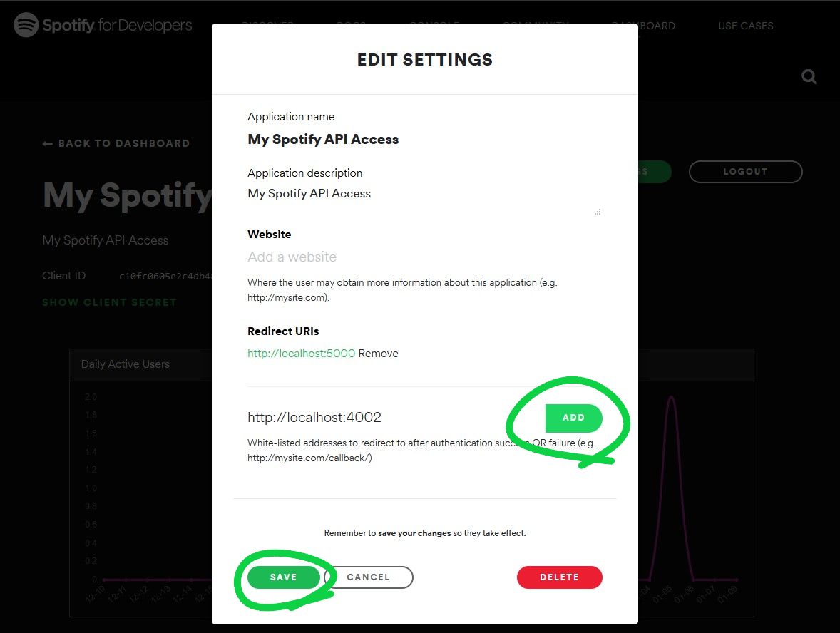Screen dimensions: 840x633
Task: Grab the description textarea resize handle
Action: point(598,212)
